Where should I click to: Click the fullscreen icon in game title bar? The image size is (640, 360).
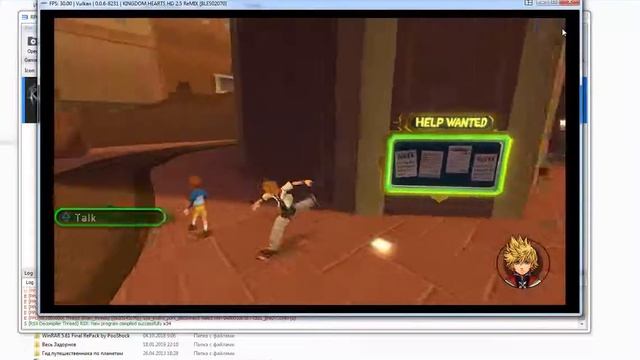click(x=529, y=2)
